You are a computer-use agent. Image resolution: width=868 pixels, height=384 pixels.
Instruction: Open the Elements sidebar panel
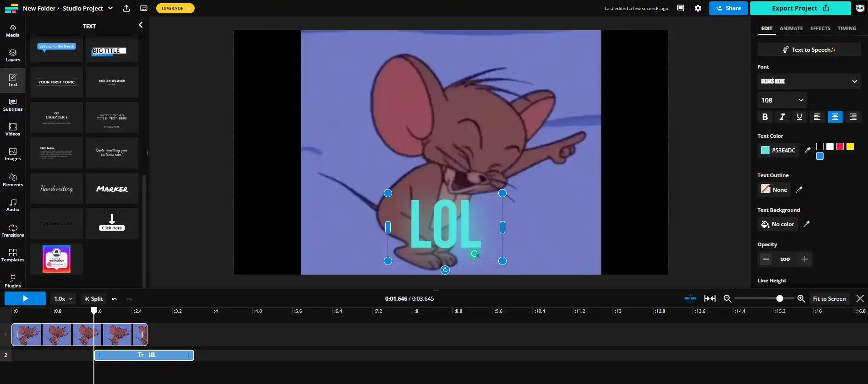[13, 180]
